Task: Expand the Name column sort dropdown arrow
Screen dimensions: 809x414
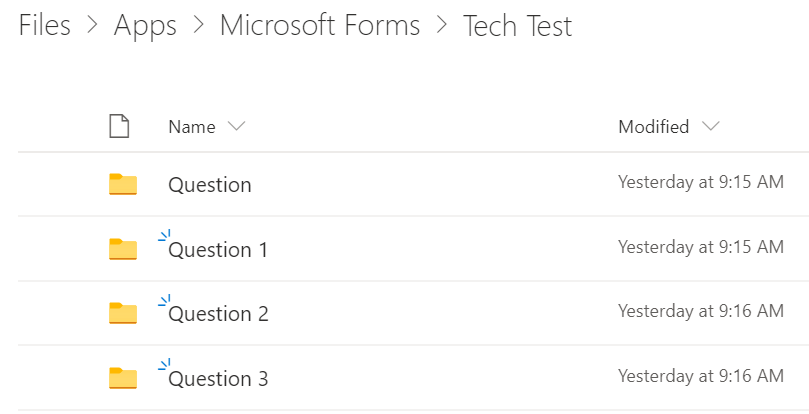Action: coord(236,126)
